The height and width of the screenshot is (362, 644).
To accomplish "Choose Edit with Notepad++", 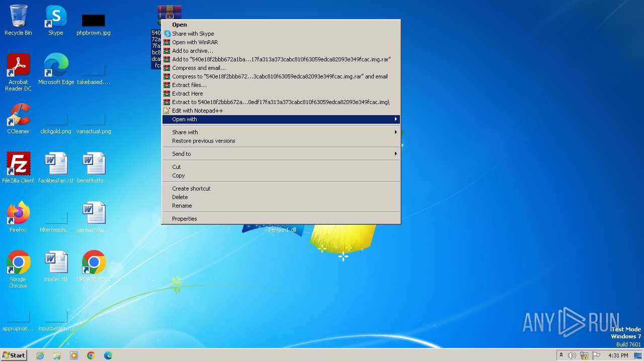I will [x=281, y=111].
